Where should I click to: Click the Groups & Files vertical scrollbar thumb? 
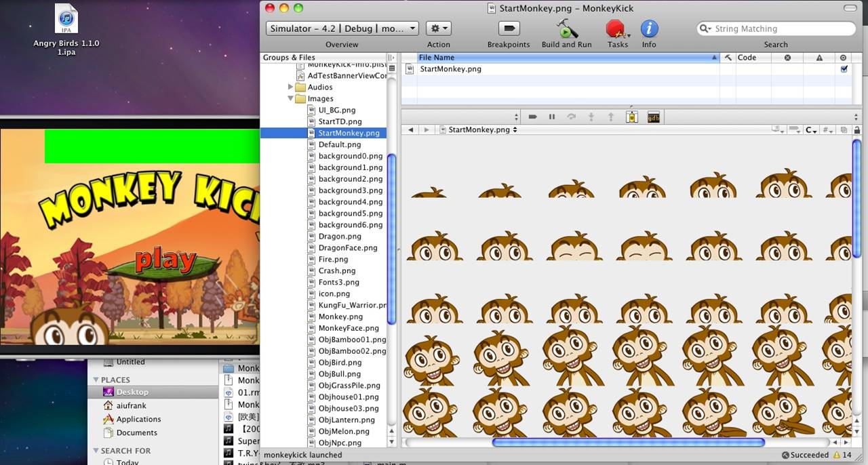pyautogui.click(x=391, y=239)
